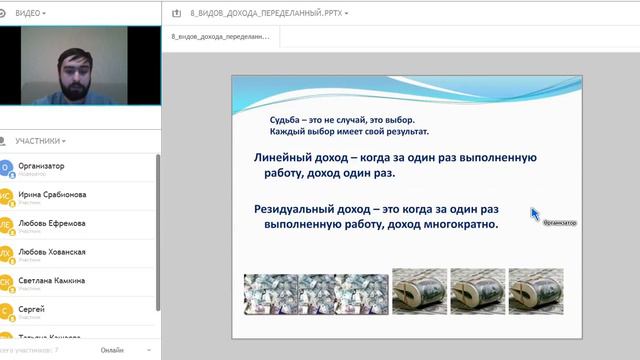Click the share document icon beside file name

pos(176,13)
